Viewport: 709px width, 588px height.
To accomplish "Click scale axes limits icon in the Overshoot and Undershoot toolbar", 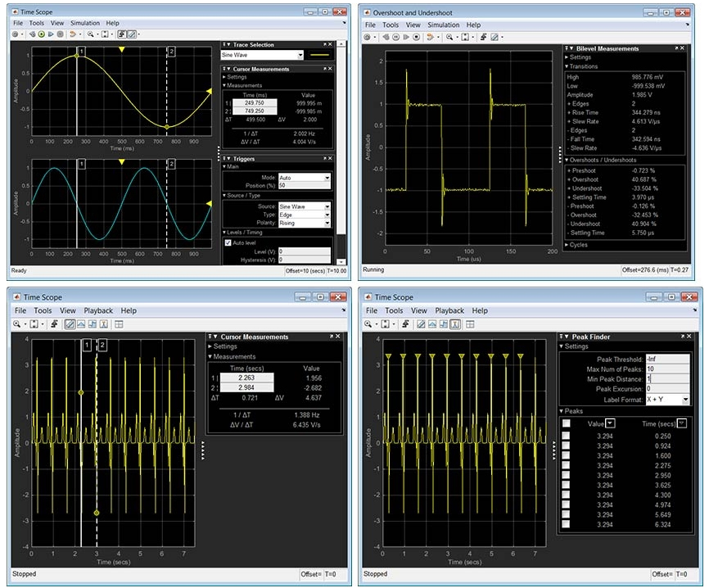I will pyautogui.click(x=466, y=37).
